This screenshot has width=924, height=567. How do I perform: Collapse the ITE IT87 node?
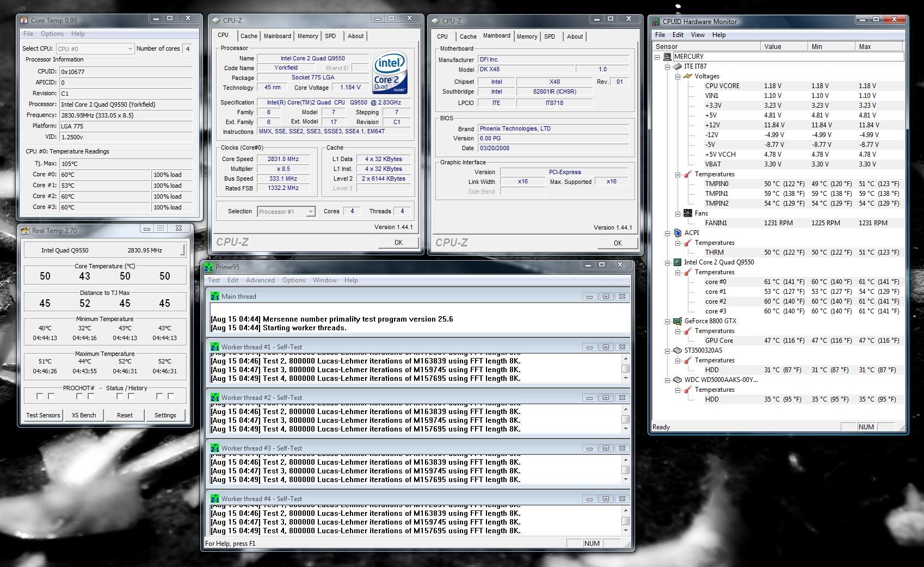coord(668,66)
